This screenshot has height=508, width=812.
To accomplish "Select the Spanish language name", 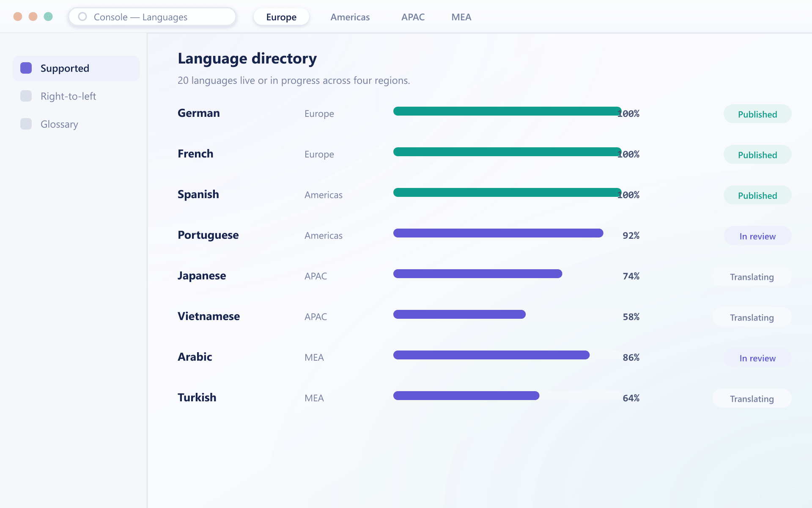I will coord(198,194).
